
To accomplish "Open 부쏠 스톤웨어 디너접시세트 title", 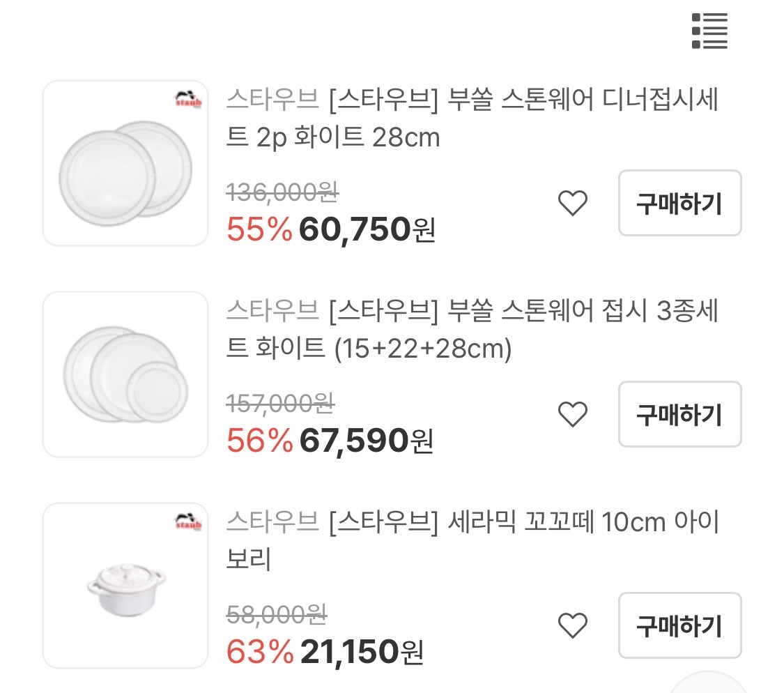I will 523,102.
